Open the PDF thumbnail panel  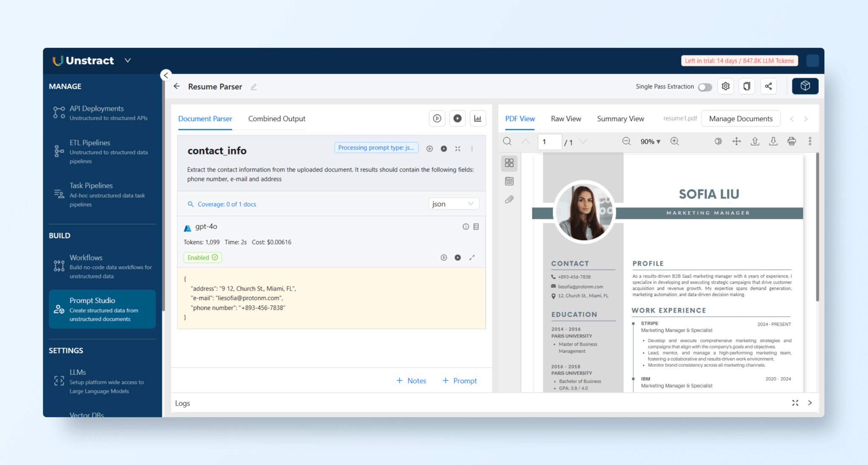point(509,163)
